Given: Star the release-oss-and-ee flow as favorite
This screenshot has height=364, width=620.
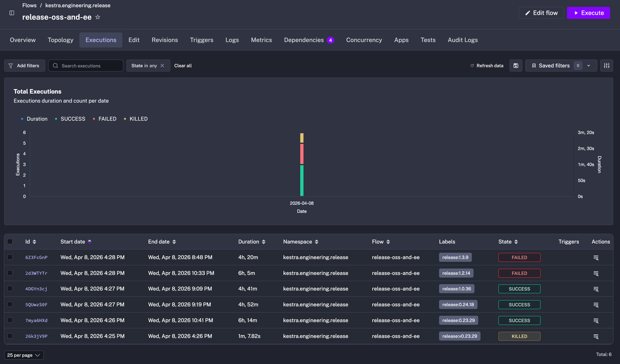Looking at the screenshot, I should pos(98,17).
